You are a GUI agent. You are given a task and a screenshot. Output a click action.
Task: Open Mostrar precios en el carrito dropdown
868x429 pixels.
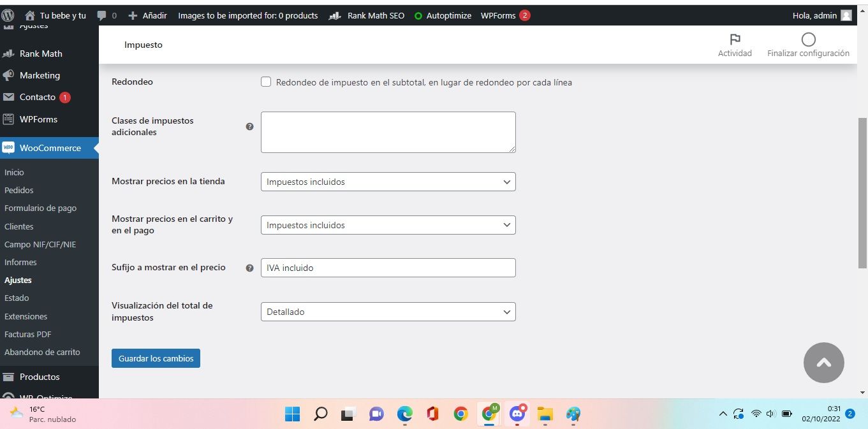click(388, 225)
